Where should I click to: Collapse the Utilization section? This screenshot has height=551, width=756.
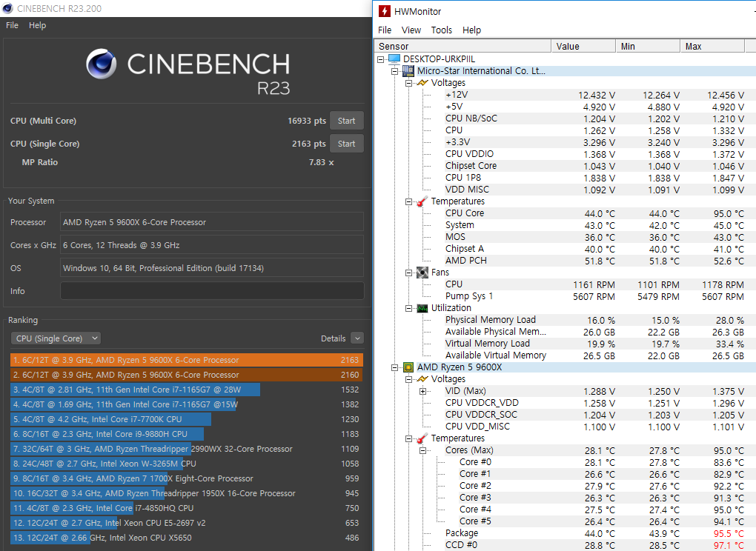409,308
